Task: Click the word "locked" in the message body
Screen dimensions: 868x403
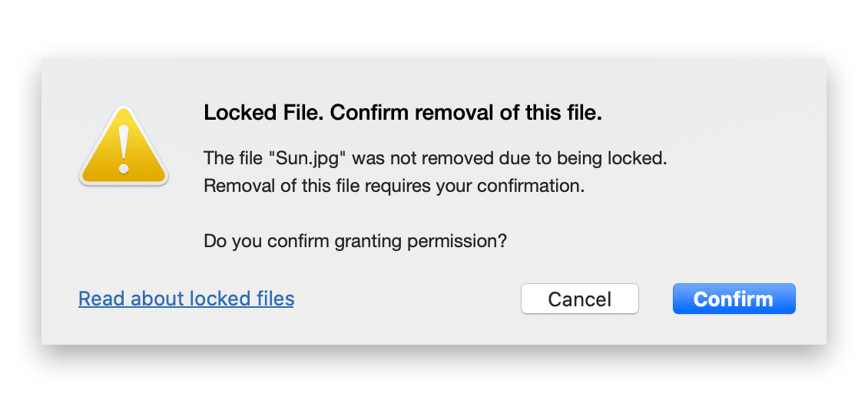Action: (634, 159)
